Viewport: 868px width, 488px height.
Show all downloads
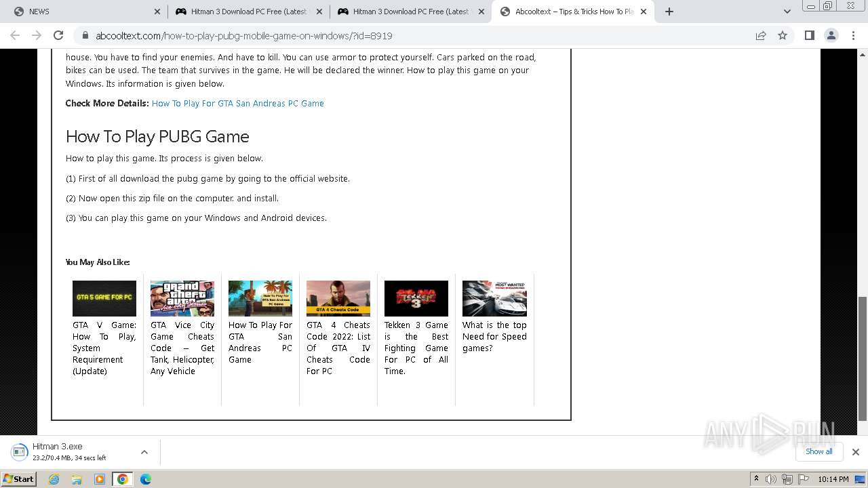coord(818,451)
